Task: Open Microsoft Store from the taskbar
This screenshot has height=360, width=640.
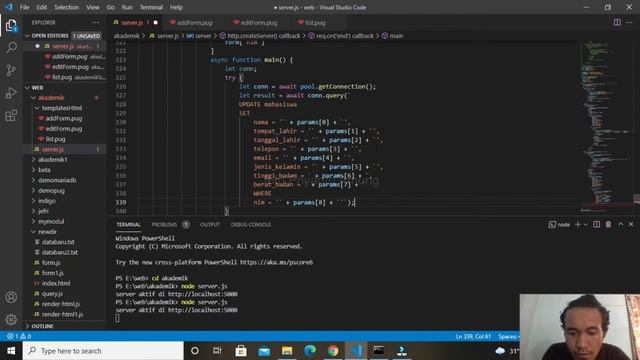Action: [241, 351]
